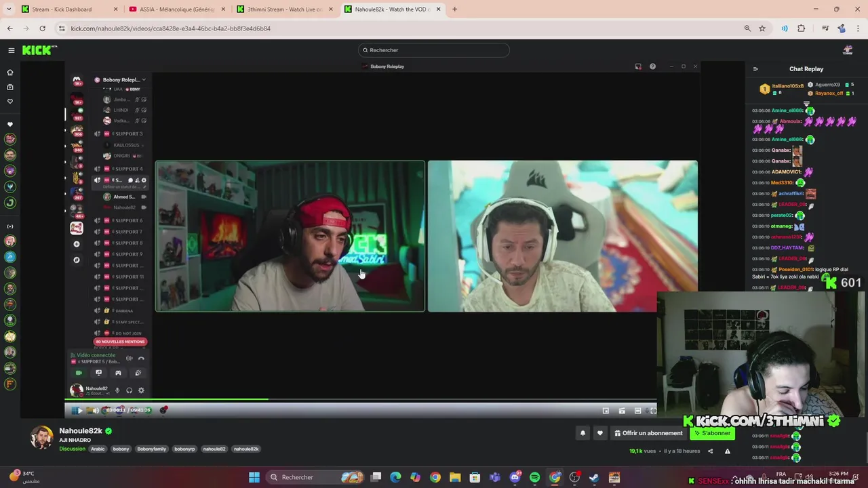Open AguerroX9 in gift leaderboard
The width and height of the screenshot is (868, 488).
tap(827, 85)
